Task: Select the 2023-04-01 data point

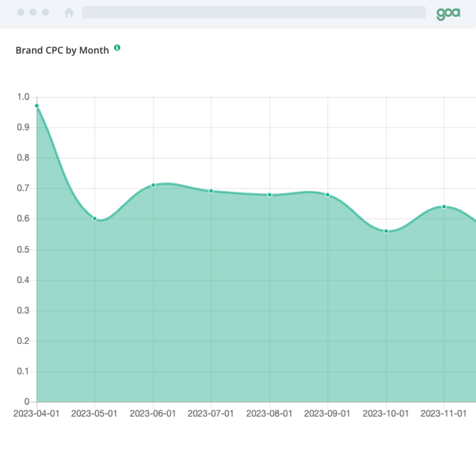Action: click(x=37, y=106)
